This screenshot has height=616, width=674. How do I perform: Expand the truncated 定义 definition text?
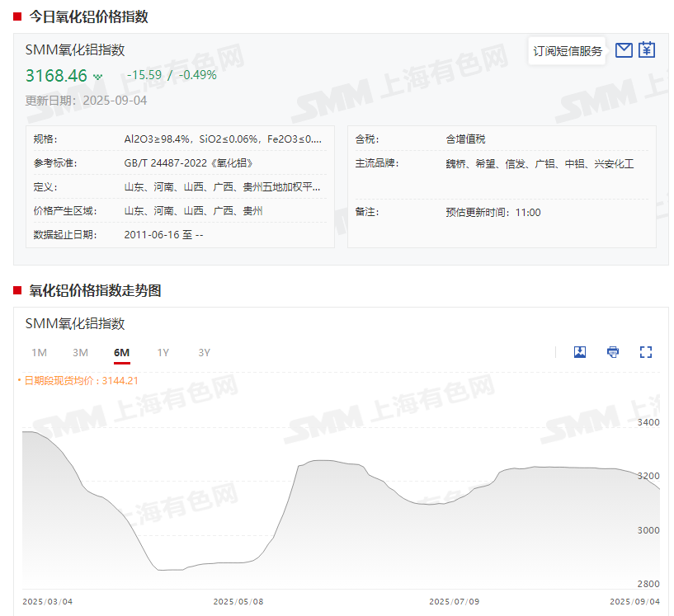point(221,187)
